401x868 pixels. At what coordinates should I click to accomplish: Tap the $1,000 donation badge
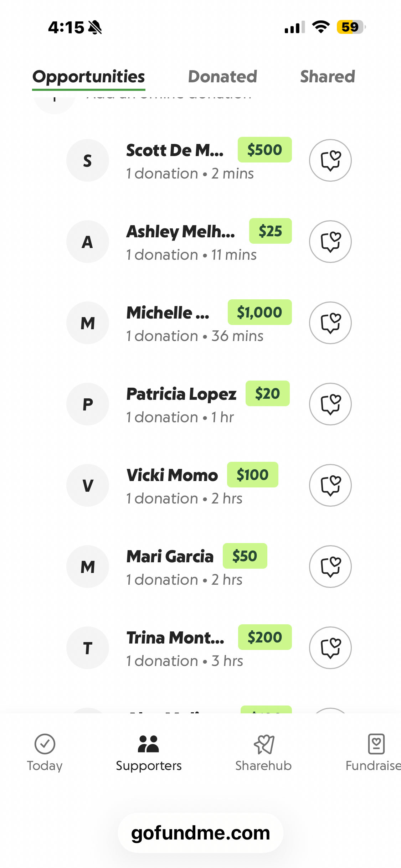click(x=259, y=312)
